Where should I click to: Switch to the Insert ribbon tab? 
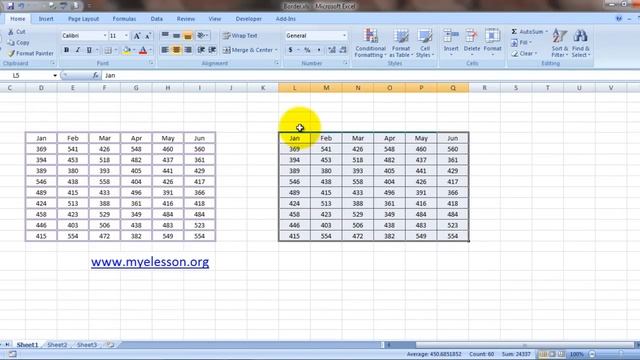tap(46, 19)
